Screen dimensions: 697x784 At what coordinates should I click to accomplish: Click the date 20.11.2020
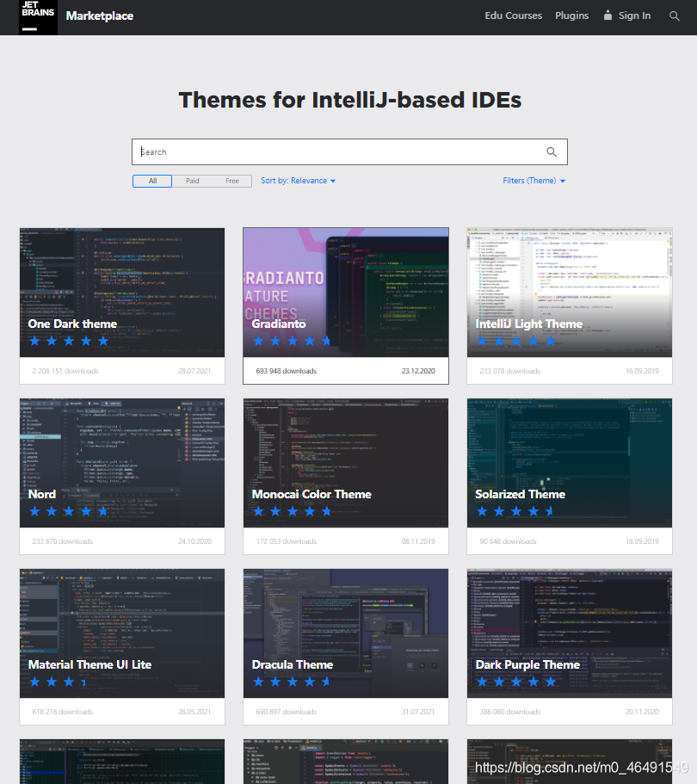(x=642, y=712)
